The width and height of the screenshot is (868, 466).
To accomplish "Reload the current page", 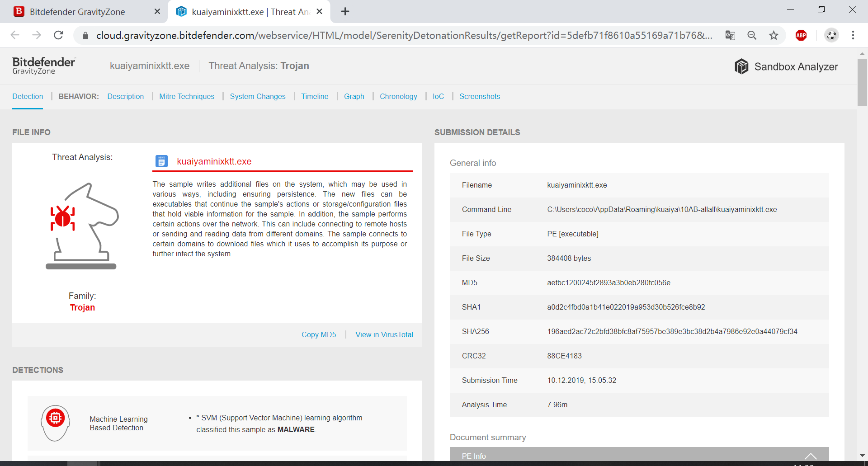I will click(58, 35).
